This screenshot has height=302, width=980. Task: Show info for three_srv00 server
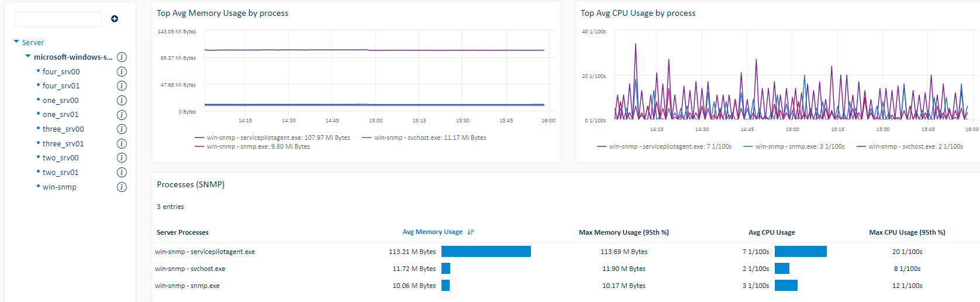(x=122, y=129)
